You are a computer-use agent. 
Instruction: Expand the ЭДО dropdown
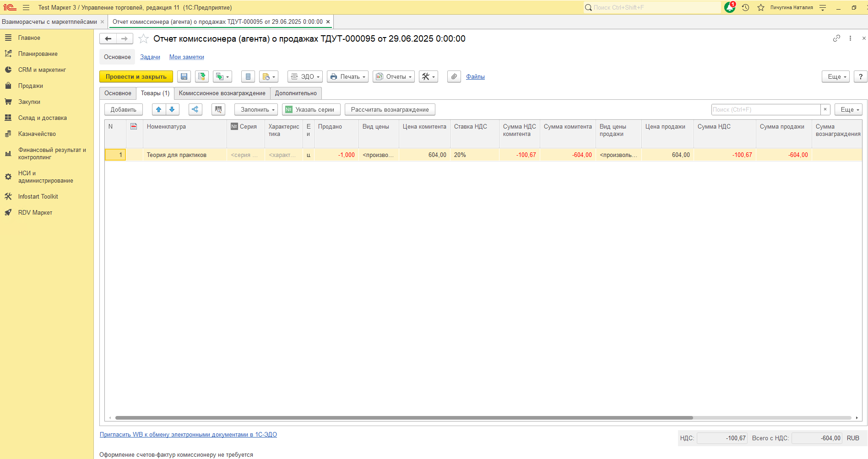tap(305, 77)
